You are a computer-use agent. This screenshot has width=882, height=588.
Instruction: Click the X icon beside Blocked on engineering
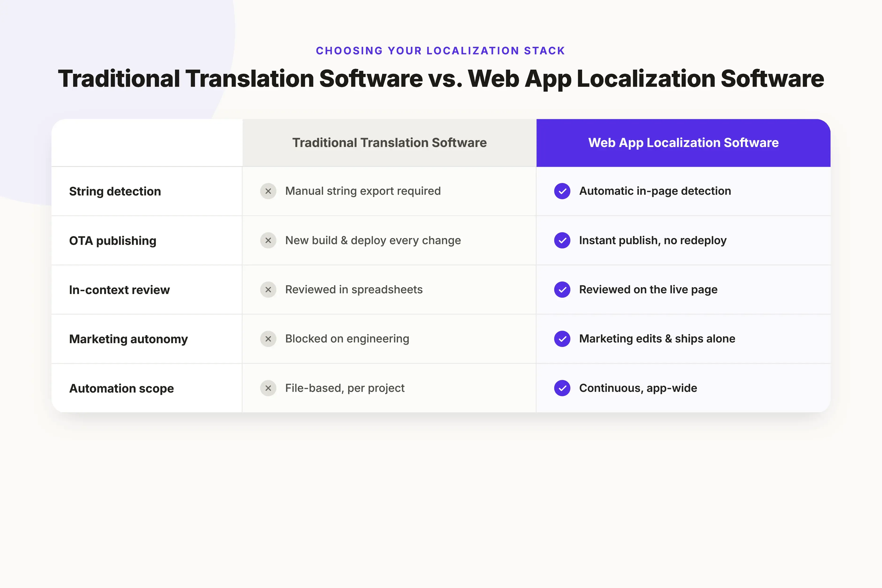(x=268, y=339)
